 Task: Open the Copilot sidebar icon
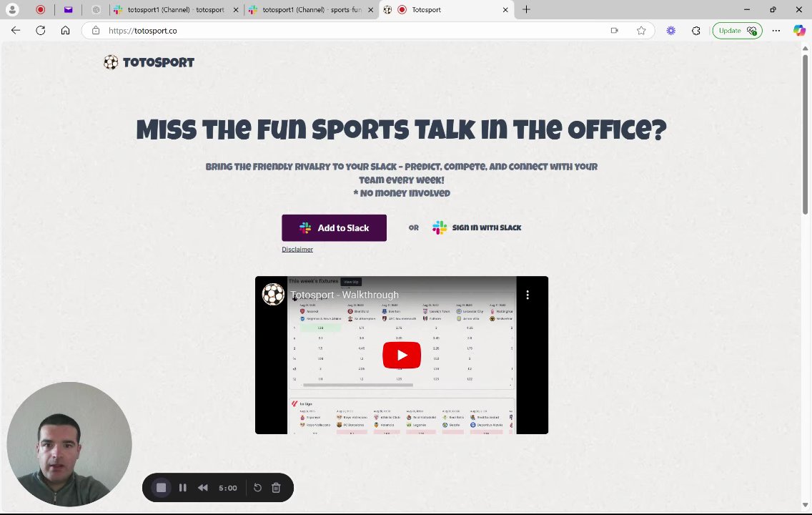tap(799, 31)
